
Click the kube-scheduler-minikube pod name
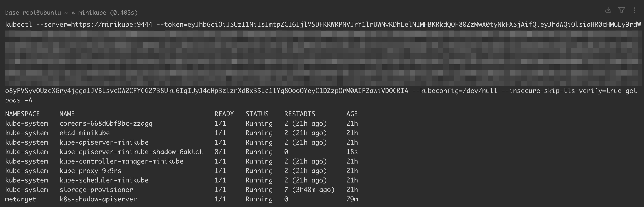104,180
